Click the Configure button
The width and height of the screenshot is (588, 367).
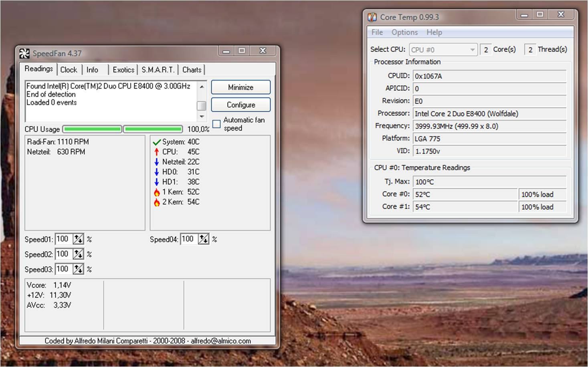pos(241,105)
